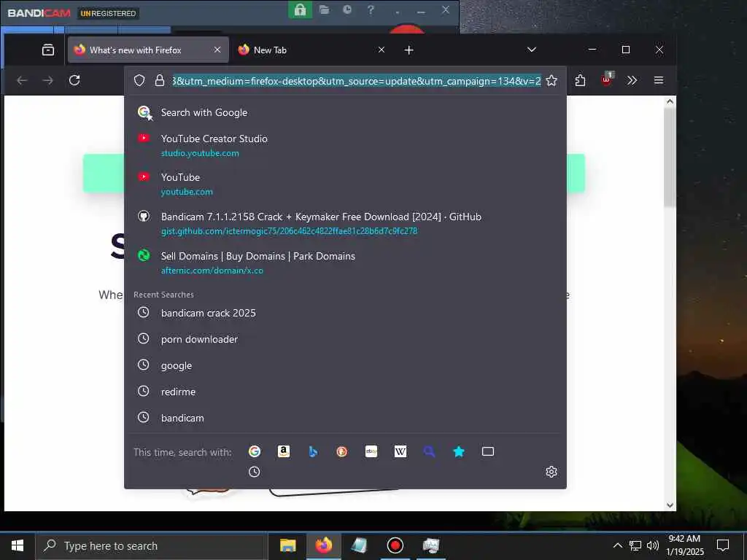Screen dimensions: 747x560
Task: Search this time with Google icon
Action: (255, 451)
